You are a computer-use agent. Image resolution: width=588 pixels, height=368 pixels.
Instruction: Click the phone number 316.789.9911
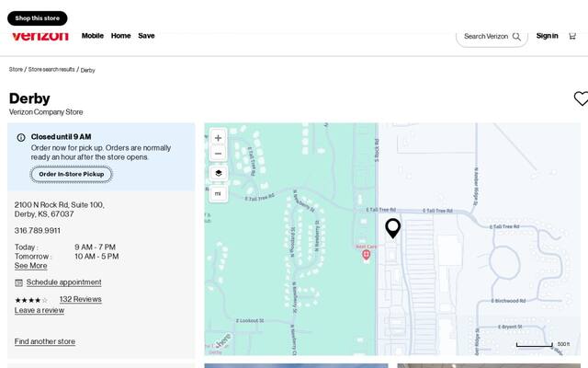[37, 231]
